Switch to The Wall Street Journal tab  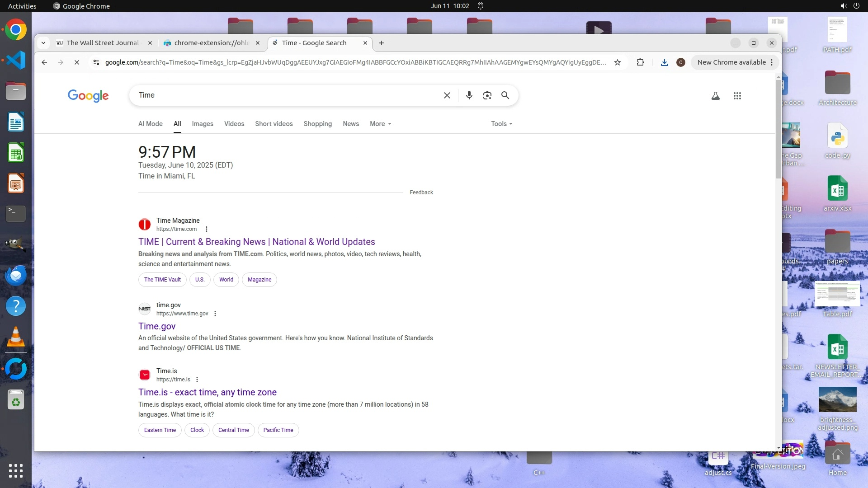pos(103,43)
